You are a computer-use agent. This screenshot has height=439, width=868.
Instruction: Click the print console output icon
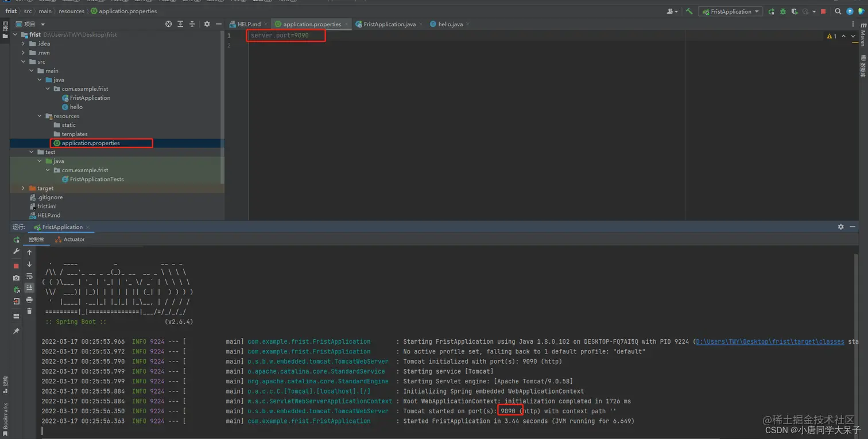coord(29,300)
